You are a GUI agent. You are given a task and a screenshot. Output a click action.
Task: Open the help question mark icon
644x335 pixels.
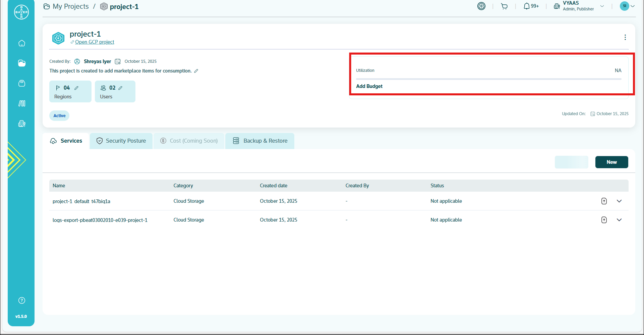click(22, 300)
